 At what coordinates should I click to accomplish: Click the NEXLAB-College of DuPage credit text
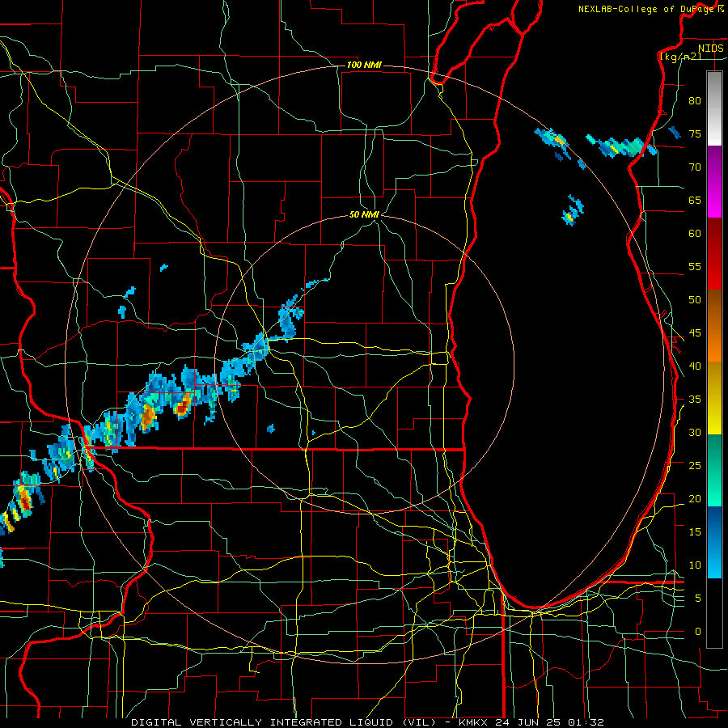650,9
